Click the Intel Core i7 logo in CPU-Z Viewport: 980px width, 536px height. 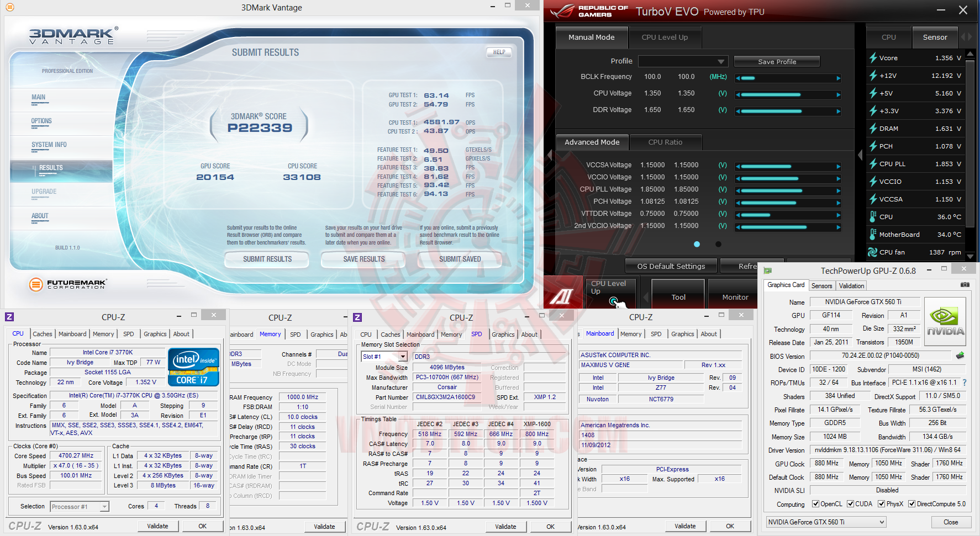tap(194, 367)
